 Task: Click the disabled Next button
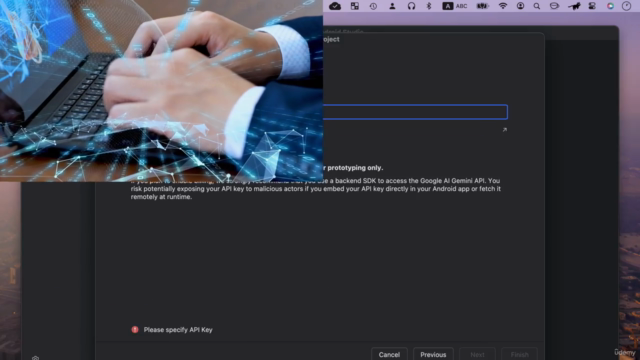(477, 354)
